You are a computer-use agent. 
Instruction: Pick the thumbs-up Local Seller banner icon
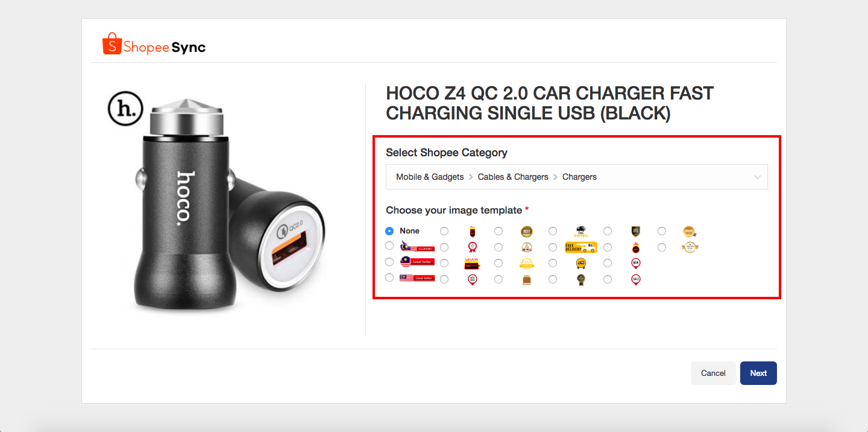tap(418, 246)
